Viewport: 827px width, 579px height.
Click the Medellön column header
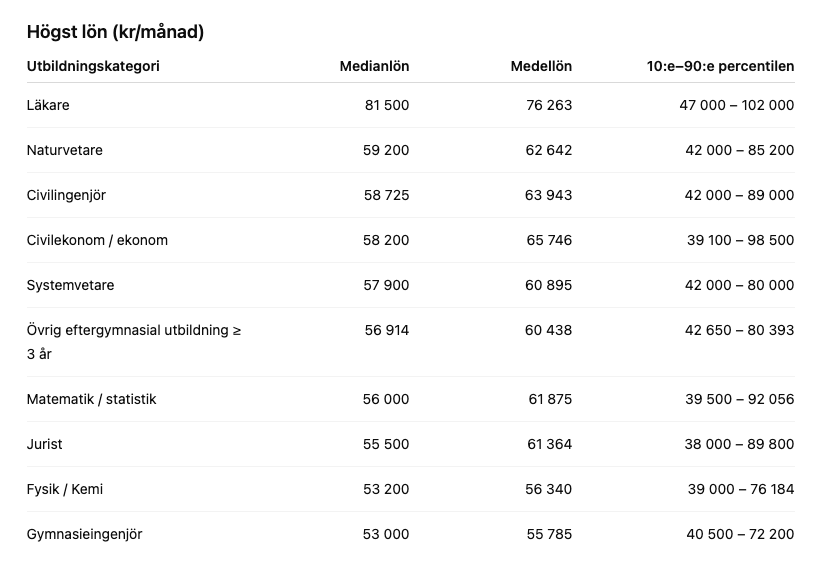tap(541, 66)
